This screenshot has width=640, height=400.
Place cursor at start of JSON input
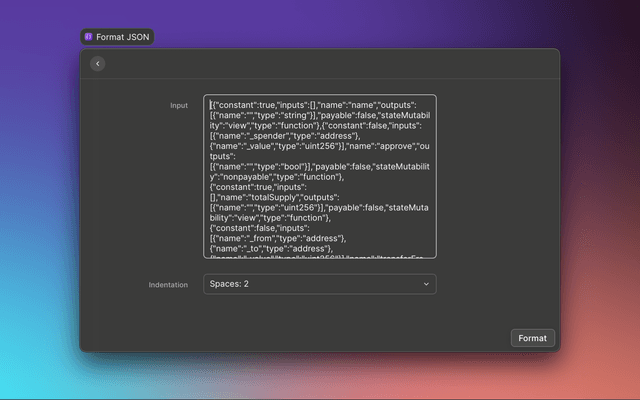(x=210, y=104)
